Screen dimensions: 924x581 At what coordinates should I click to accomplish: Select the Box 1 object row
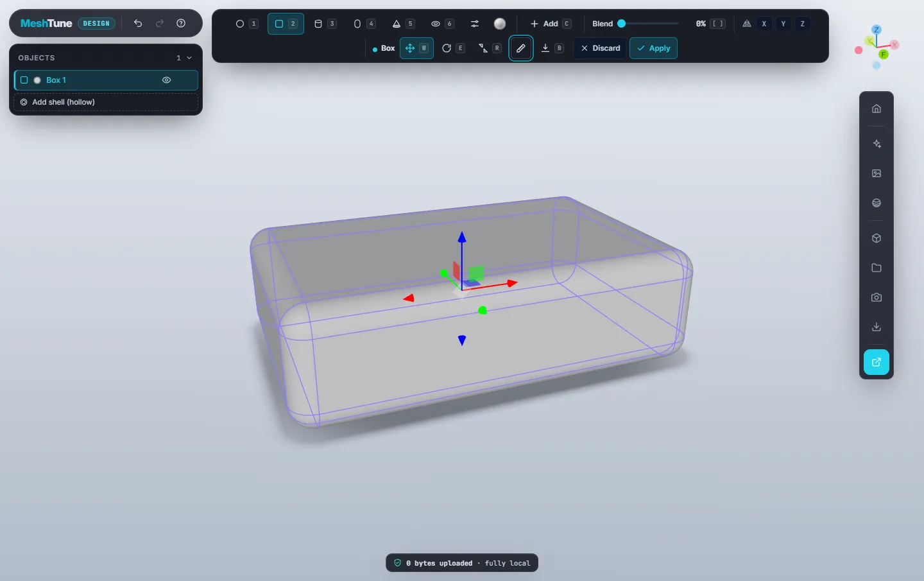click(x=106, y=80)
